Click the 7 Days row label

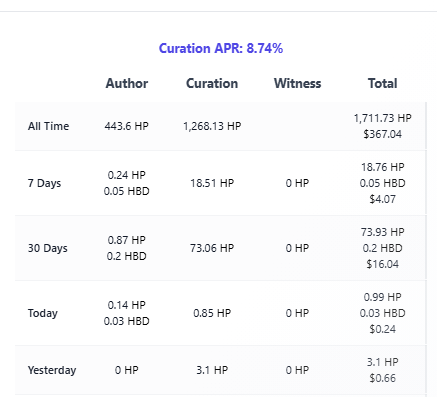(x=44, y=183)
